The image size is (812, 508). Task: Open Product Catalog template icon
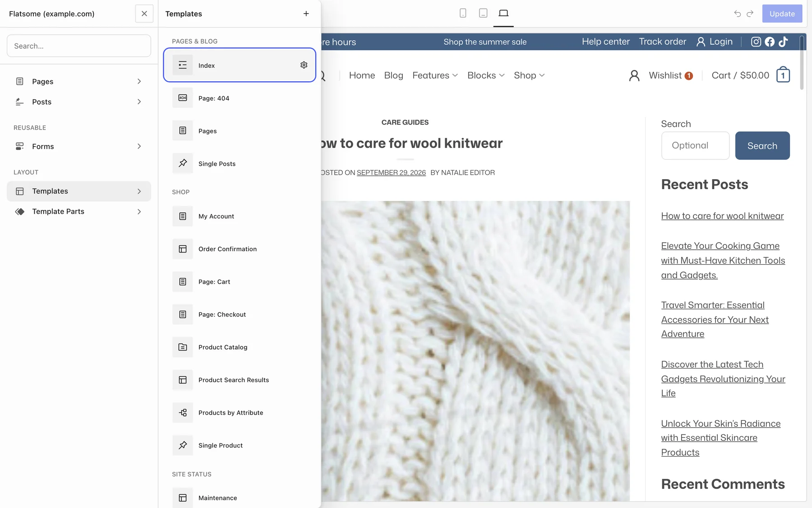pos(183,347)
